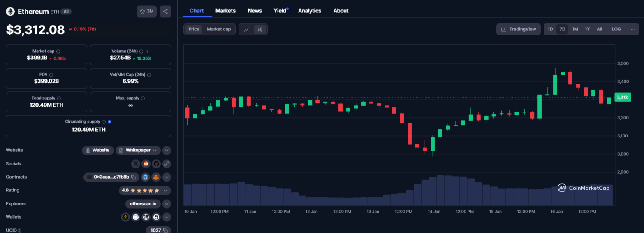
Task: Open the etherscan.io explorer link
Action: (x=143, y=204)
